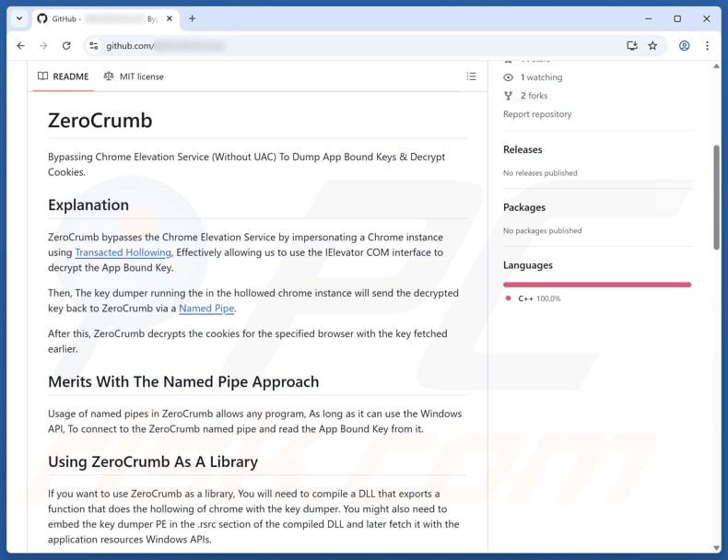Close the GitHub browser tab
This screenshot has width=728, height=560.
point(170,18)
